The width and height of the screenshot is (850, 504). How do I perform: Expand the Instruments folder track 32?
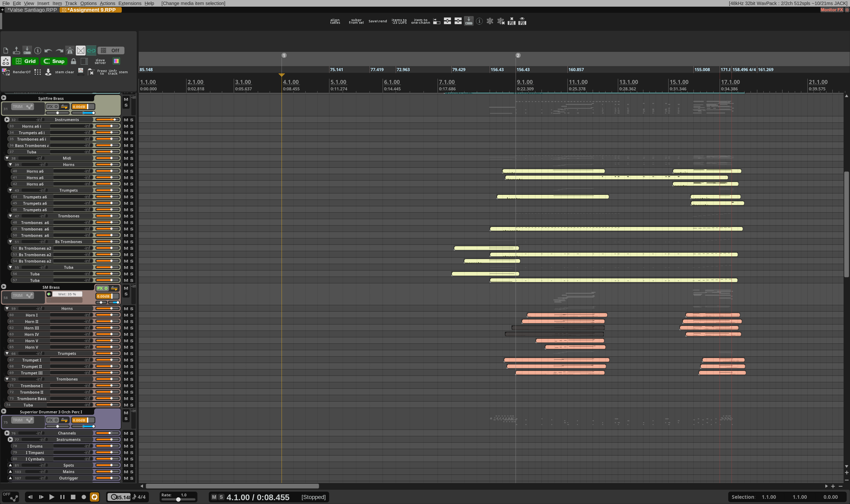(x=7, y=120)
